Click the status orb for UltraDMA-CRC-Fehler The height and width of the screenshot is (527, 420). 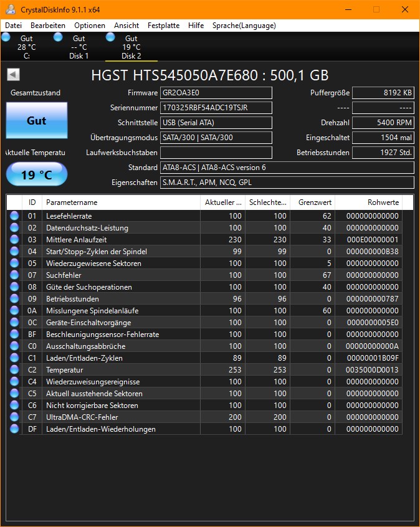14,417
